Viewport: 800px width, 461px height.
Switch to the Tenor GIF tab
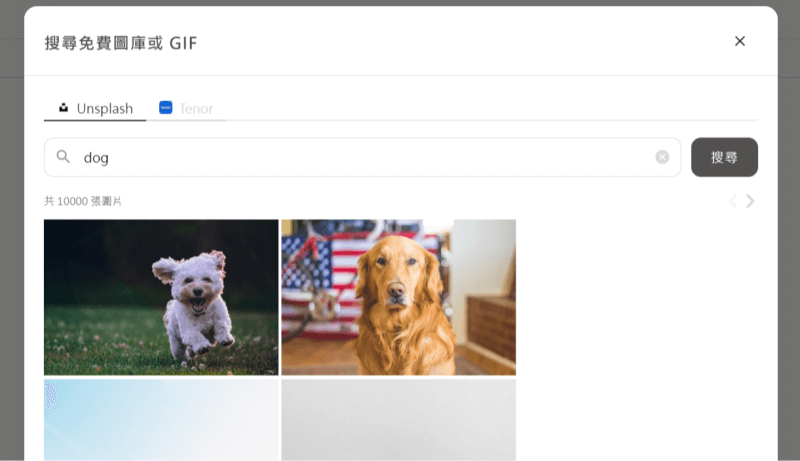tap(186, 108)
